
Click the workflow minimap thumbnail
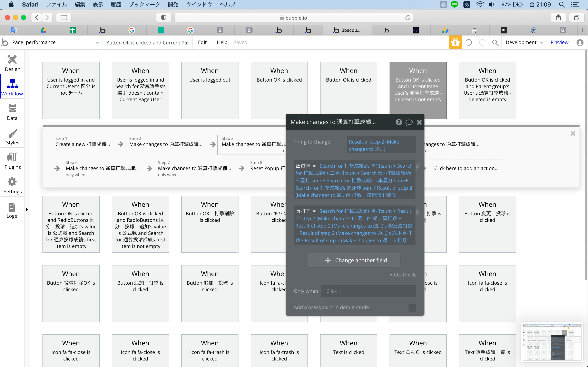click(x=552, y=342)
